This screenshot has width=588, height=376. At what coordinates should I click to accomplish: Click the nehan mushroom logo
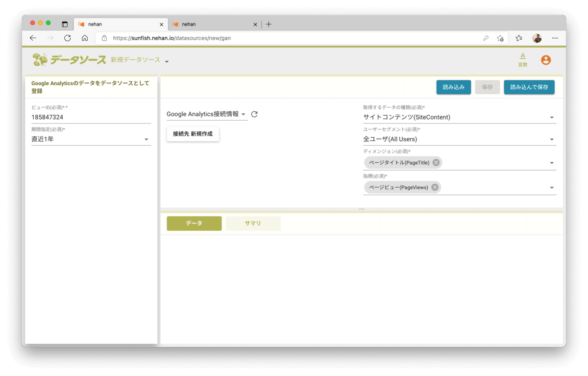point(40,60)
